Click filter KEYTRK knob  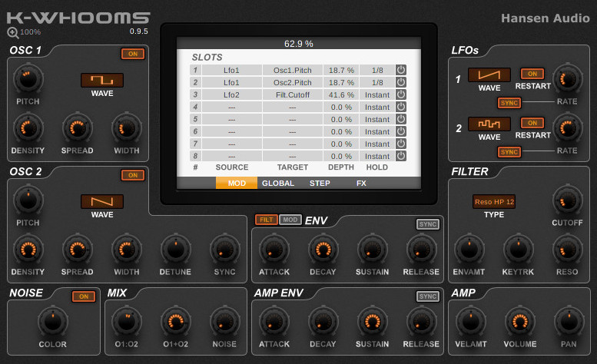click(x=518, y=249)
